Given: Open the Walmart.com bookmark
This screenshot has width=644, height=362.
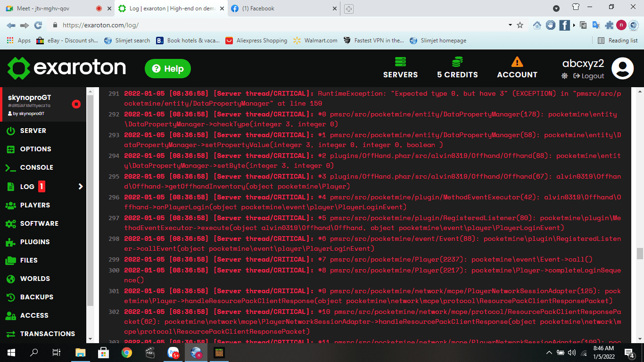Looking at the screenshot, I should [x=315, y=41].
